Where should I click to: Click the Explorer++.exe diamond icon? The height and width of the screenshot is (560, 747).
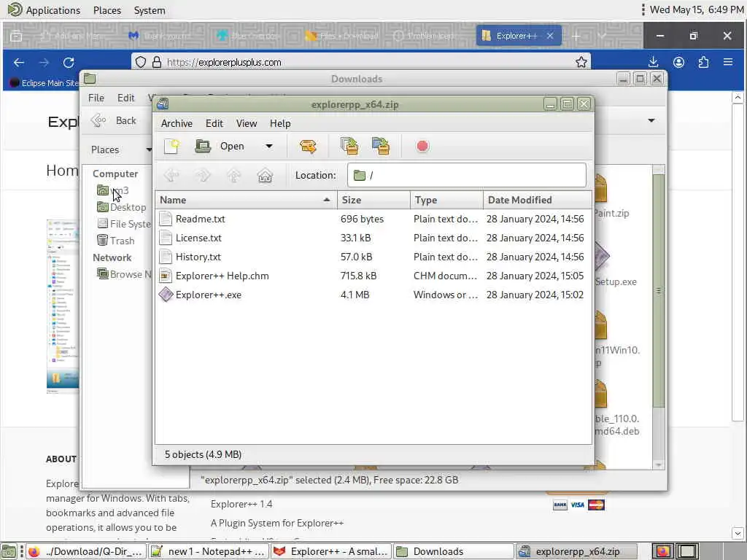[x=166, y=295]
